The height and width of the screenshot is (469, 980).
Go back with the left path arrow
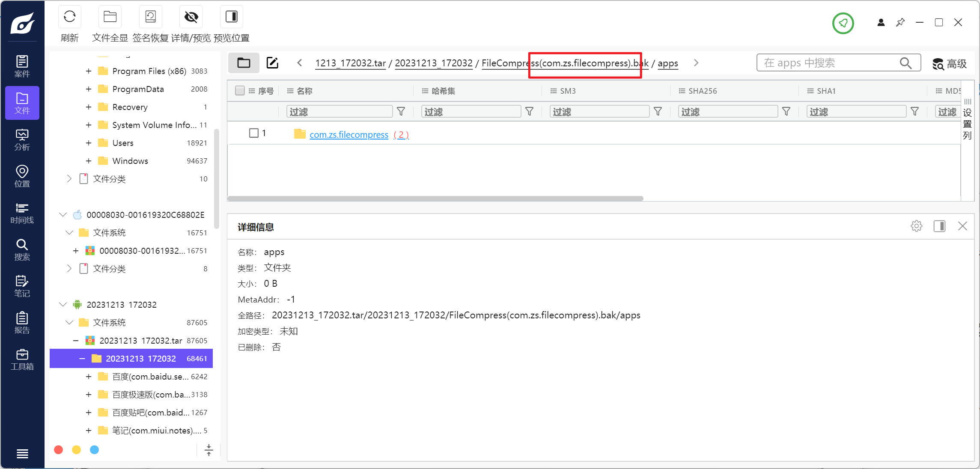coord(300,63)
